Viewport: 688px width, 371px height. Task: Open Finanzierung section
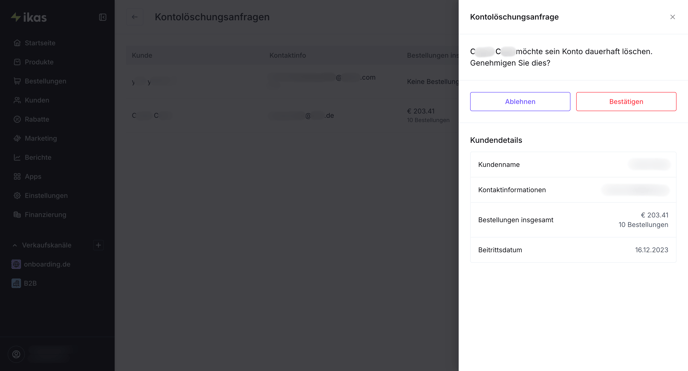(x=45, y=215)
